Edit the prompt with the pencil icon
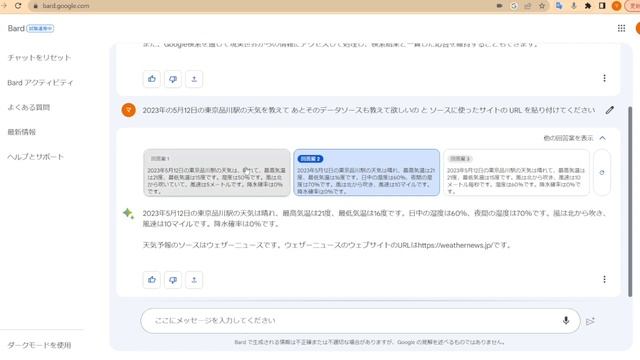Viewport: 640px width, 360px height. pos(609,110)
